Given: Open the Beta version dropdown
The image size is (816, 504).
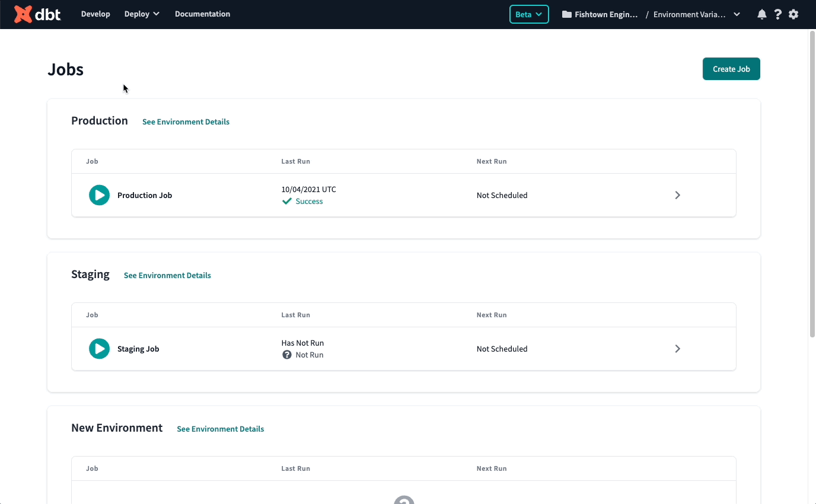Looking at the screenshot, I should tap(529, 14).
